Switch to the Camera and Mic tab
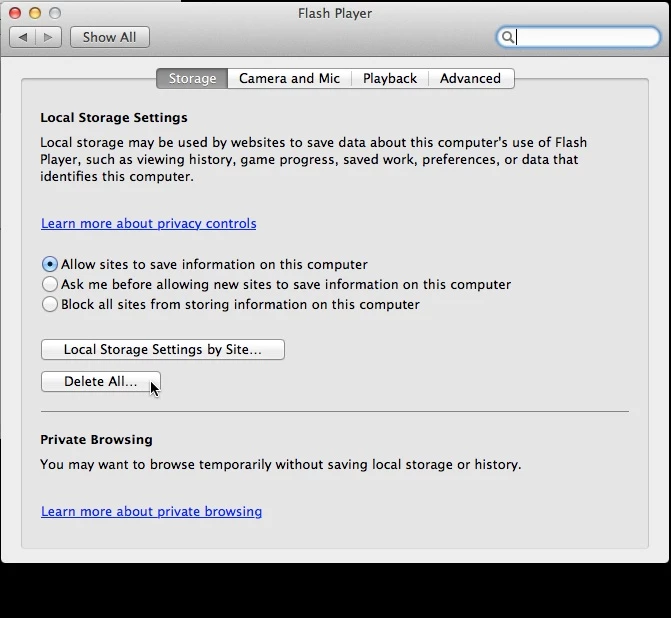Image resolution: width=671 pixels, height=618 pixels. coord(289,78)
